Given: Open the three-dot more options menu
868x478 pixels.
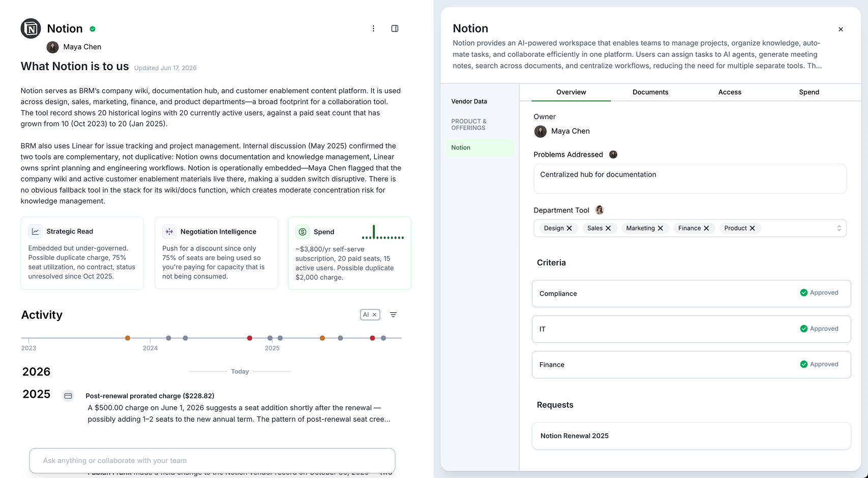Looking at the screenshot, I should point(373,28).
